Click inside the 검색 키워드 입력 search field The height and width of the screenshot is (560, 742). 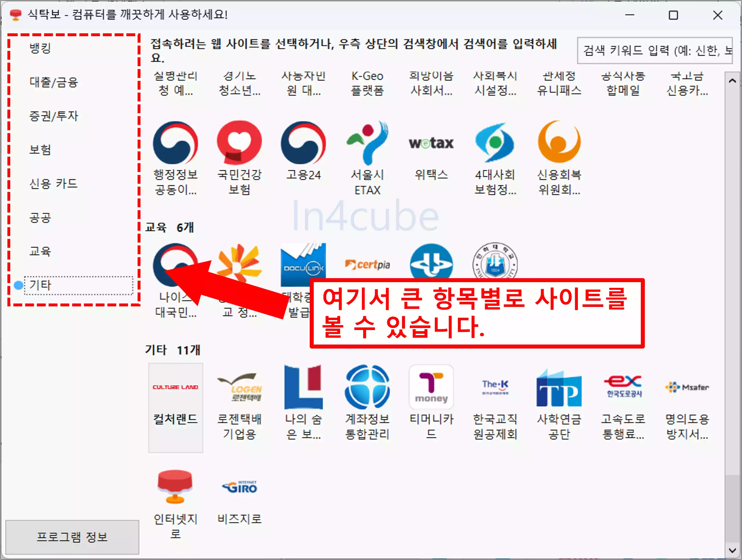click(654, 51)
